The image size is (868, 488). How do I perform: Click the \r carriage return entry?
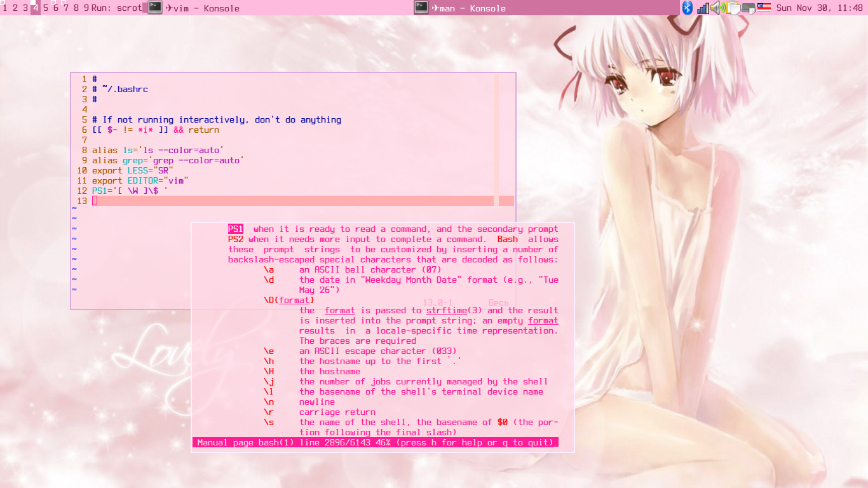[269, 412]
